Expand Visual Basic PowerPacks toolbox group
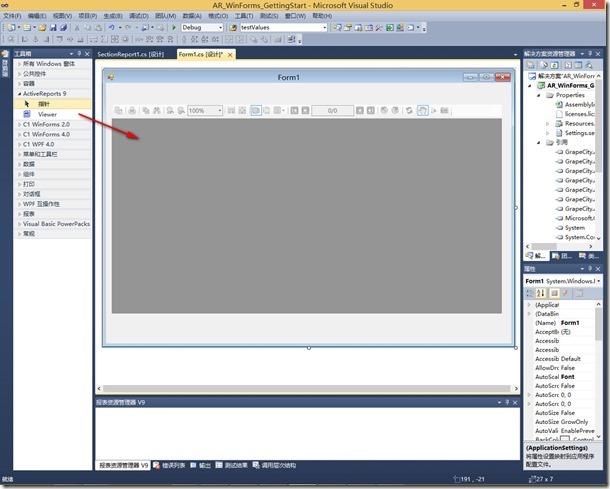This screenshot has height=489, width=610. point(19,224)
